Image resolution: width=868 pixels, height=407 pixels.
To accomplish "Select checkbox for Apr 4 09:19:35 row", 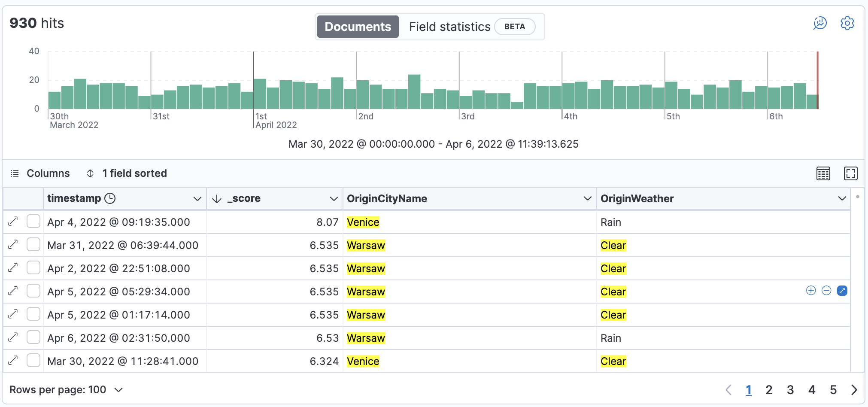I will click(x=33, y=222).
